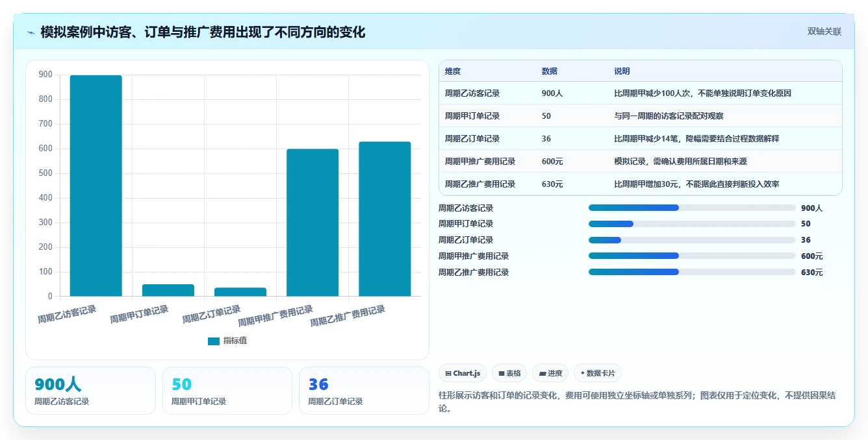Click table data value 630元
868x440 pixels.
pyautogui.click(x=552, y=184)
